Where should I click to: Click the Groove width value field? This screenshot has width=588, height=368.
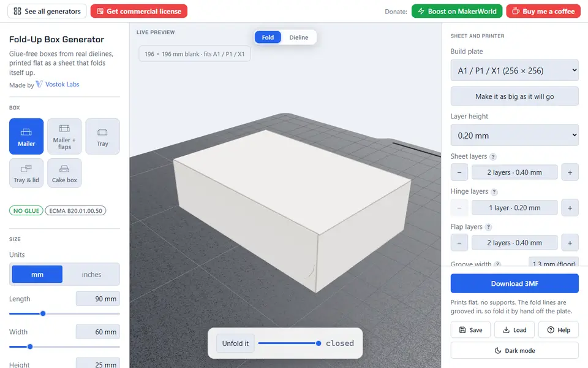click(554, 262)
